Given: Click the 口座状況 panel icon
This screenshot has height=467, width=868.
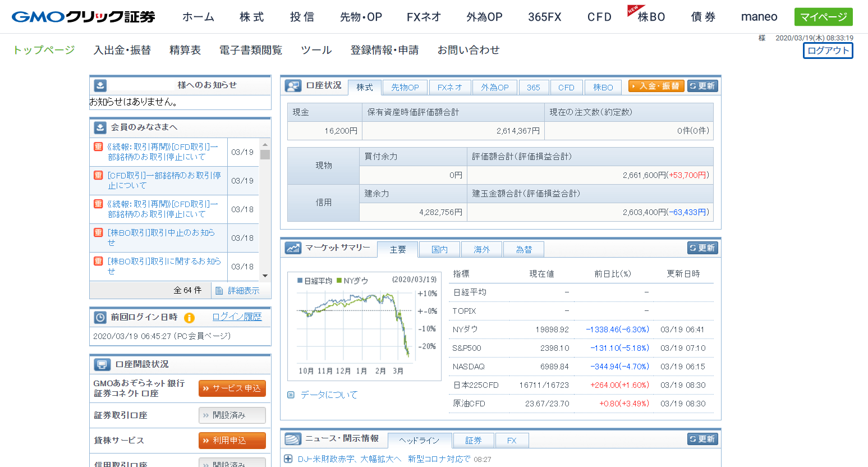Looking at the screenshot, I should [293, 86].
